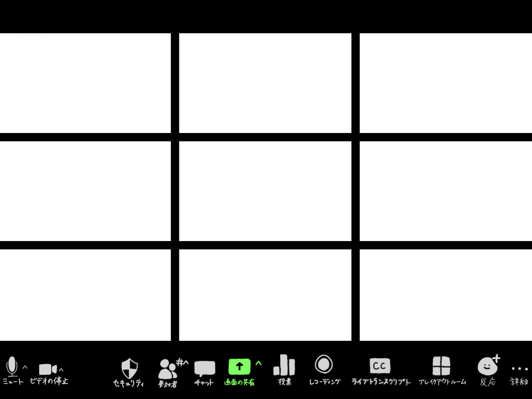Select the bottom-right video tile

tap(446, 295)
